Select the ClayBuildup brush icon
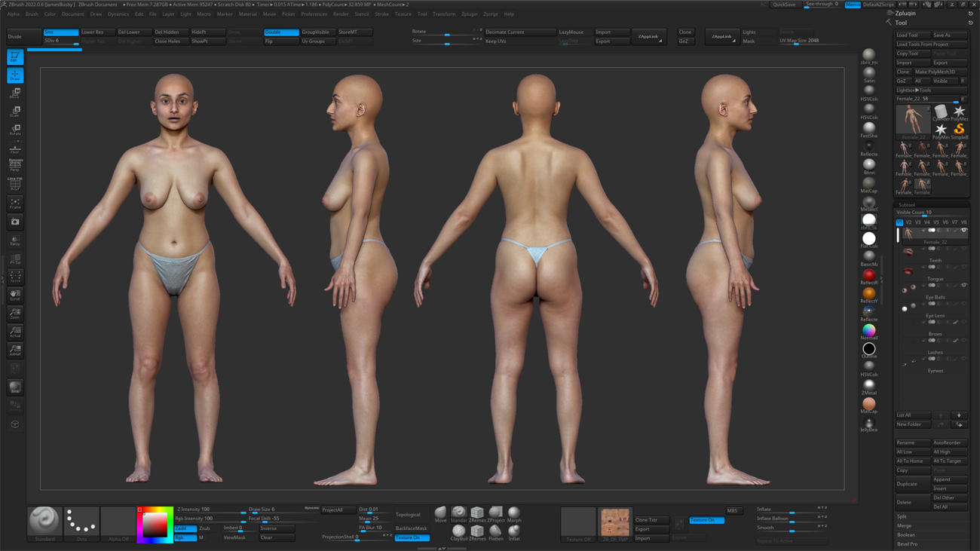980x551 pixels. [458, 533]
